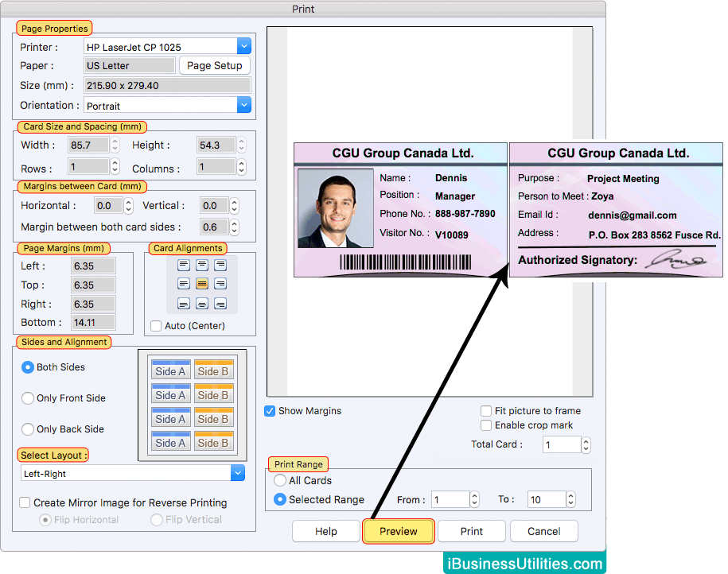Viewport: 728px width, 574px height.
Task: Check Create Mirror Image for Reverse Printing
Action: point(25,502)
